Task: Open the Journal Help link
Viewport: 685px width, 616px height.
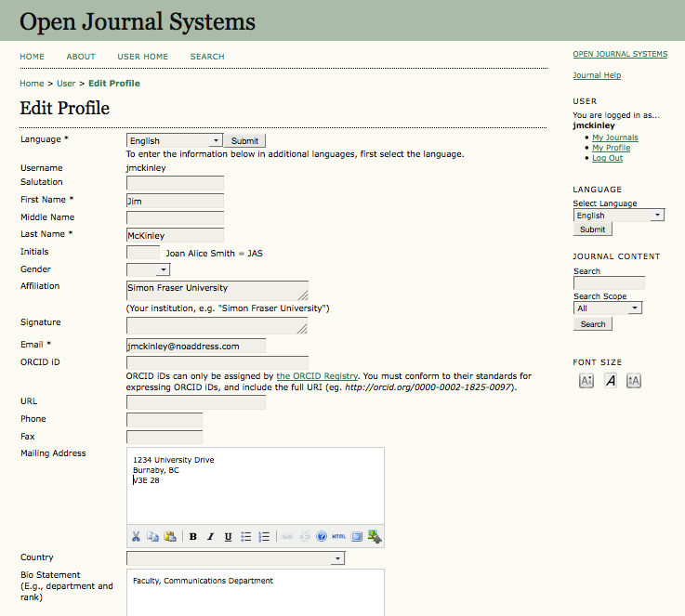Action: pos(597,75)
